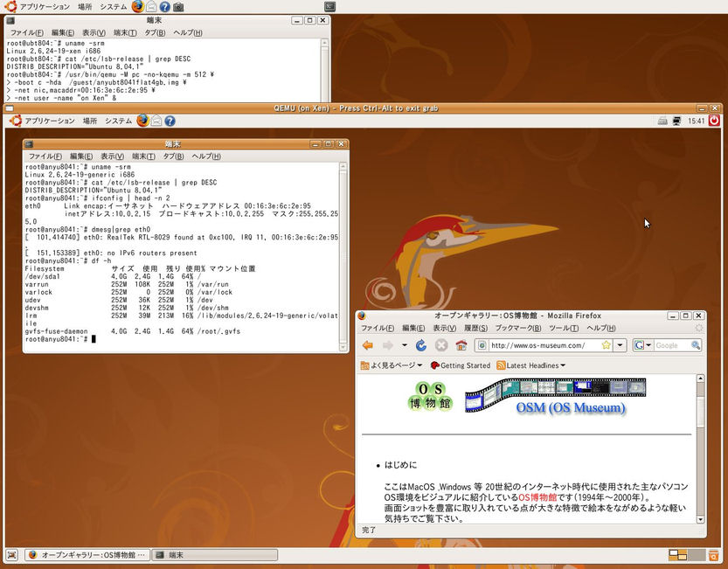The height and width of the screenshot is (569, 728).
Task: Click the guest terminal window menu icon
Action: [x=29, y=144]
